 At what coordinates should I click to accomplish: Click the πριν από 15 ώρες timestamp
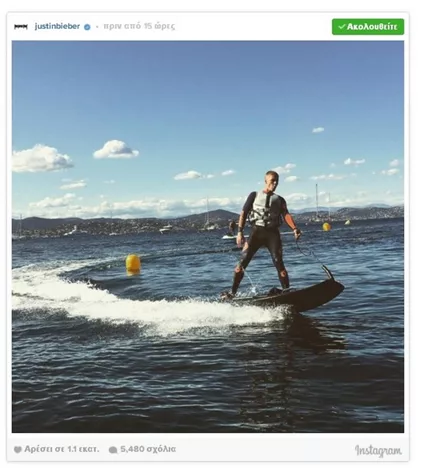pos(139,26)
